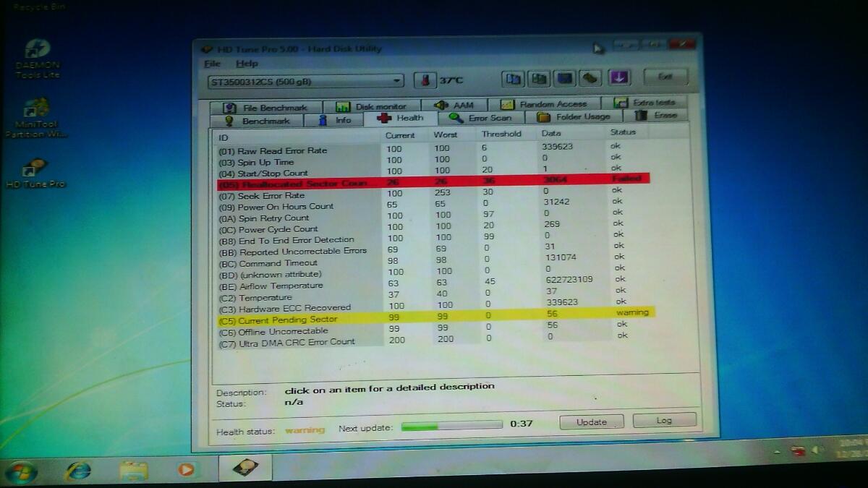Switch to the Extra tests tab

(646, 103)
